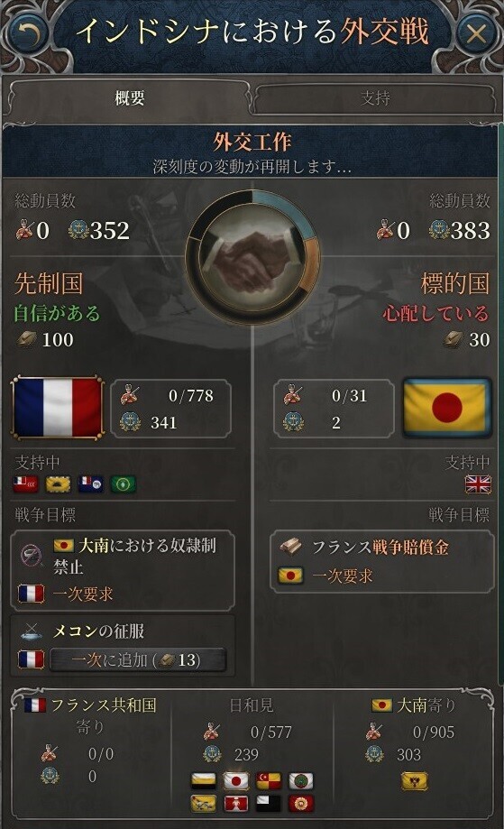Viewport: 504px width, 829px height.
Task: Click the back arrow icon
Action: (27, 34)
